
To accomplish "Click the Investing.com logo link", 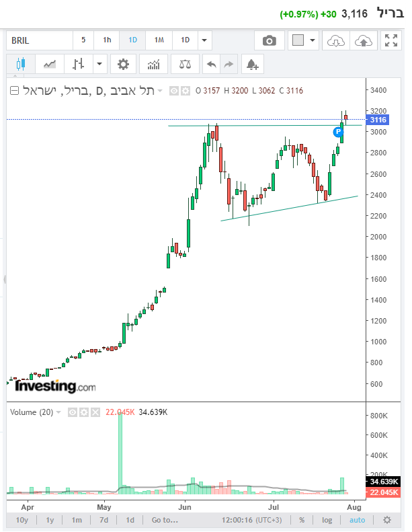I will (55, 386).
